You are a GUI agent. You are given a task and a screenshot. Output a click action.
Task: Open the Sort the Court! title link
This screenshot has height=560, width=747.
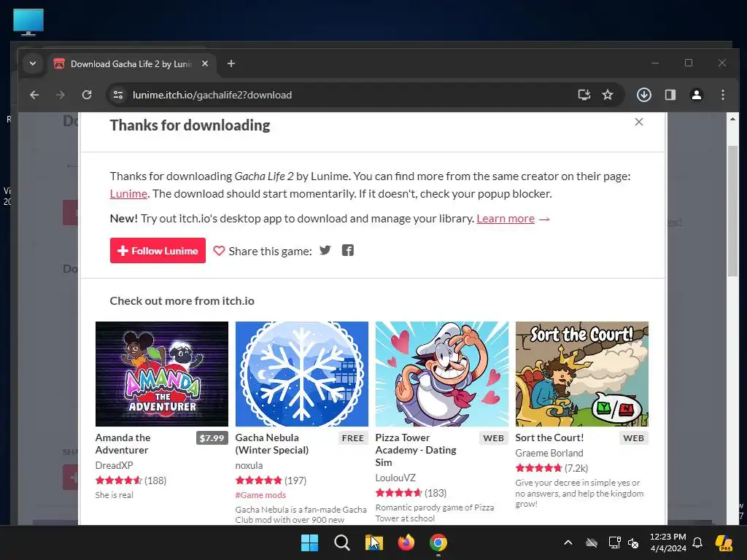point(549,437)
